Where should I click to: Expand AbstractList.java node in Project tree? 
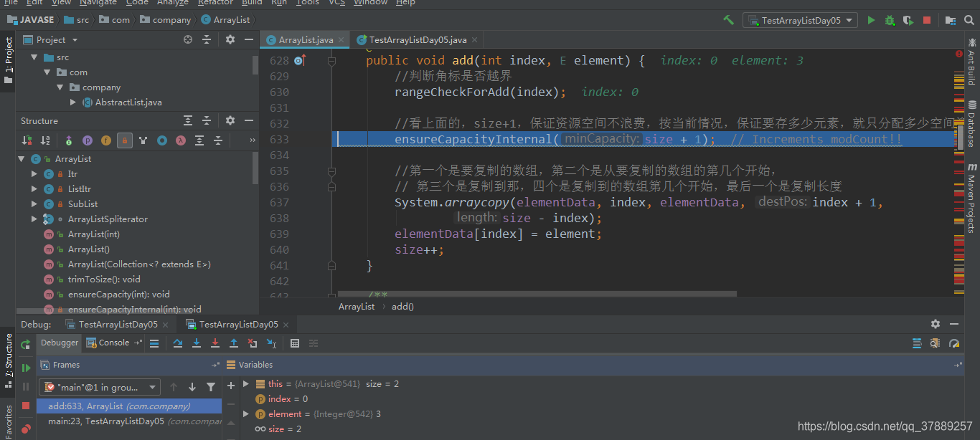73,102
